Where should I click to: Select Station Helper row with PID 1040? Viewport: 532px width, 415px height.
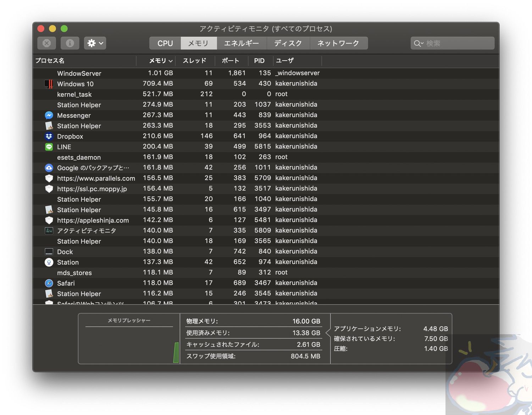pyautogui.click(x=266, y=199)
